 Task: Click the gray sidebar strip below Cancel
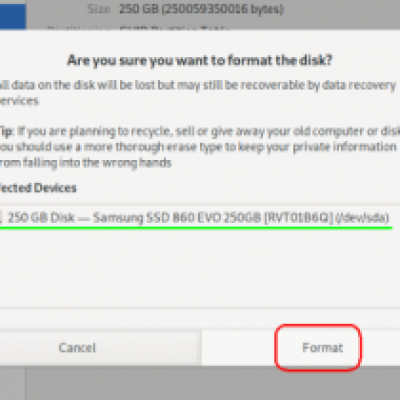tap(13, 383)
